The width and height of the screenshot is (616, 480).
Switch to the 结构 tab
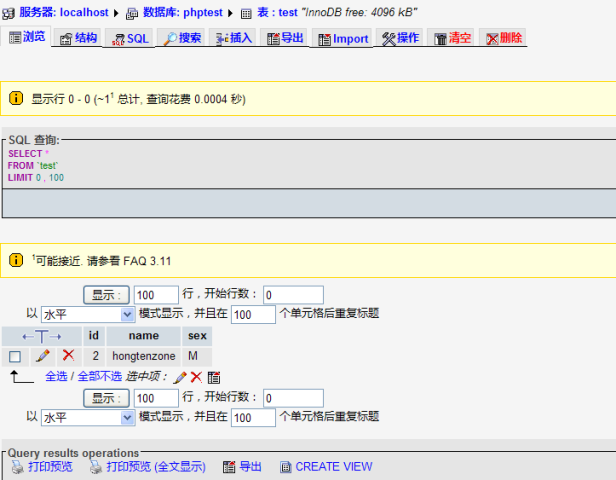click(77, 38)
